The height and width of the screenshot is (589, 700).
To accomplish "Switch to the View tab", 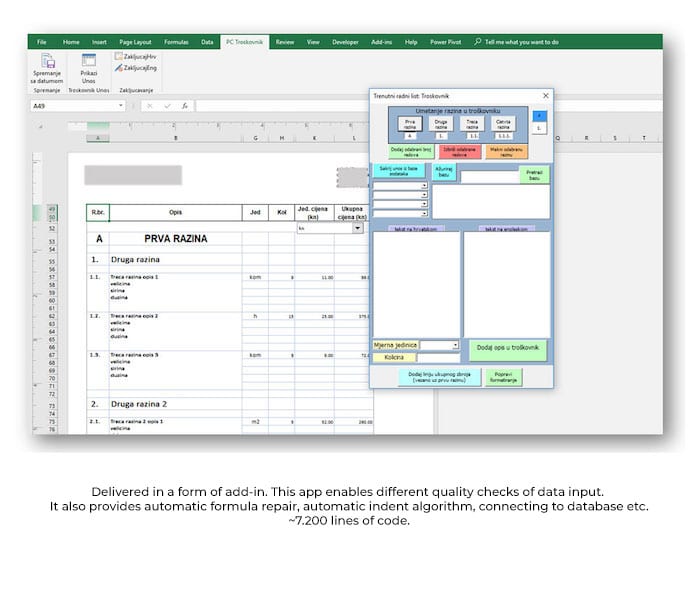I will tap(313, 42).
